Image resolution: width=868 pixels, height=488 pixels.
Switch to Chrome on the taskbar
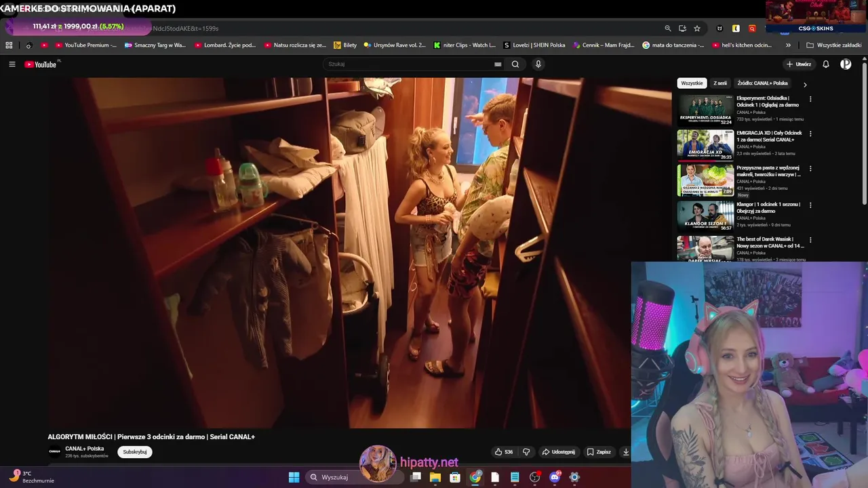475,477
